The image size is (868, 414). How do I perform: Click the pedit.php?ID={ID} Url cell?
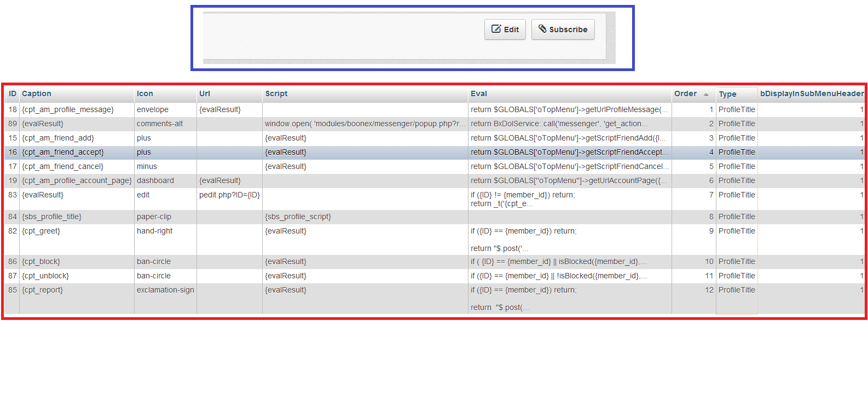click(x=229, y=195)
